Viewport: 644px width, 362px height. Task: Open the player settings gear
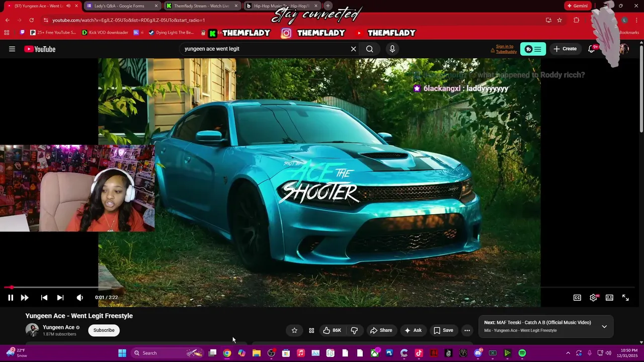pos(594,298)
